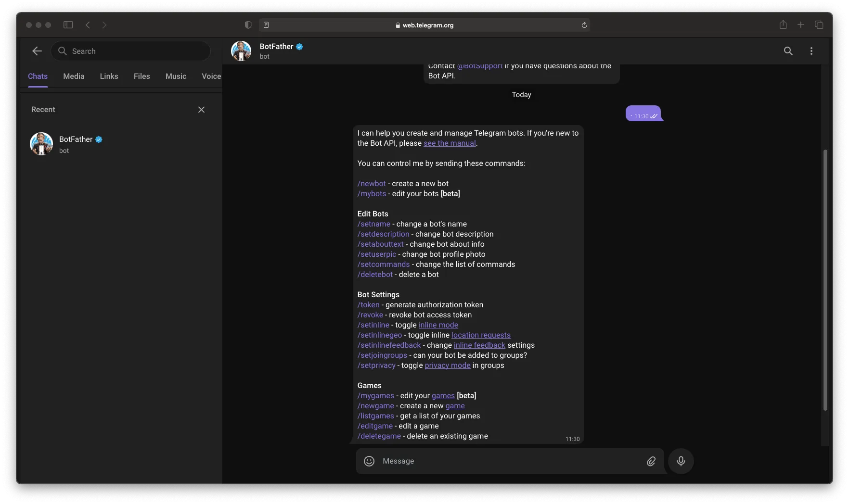Click the /newgame command
This screenshot has width=849, height=504.
(376, 406)
